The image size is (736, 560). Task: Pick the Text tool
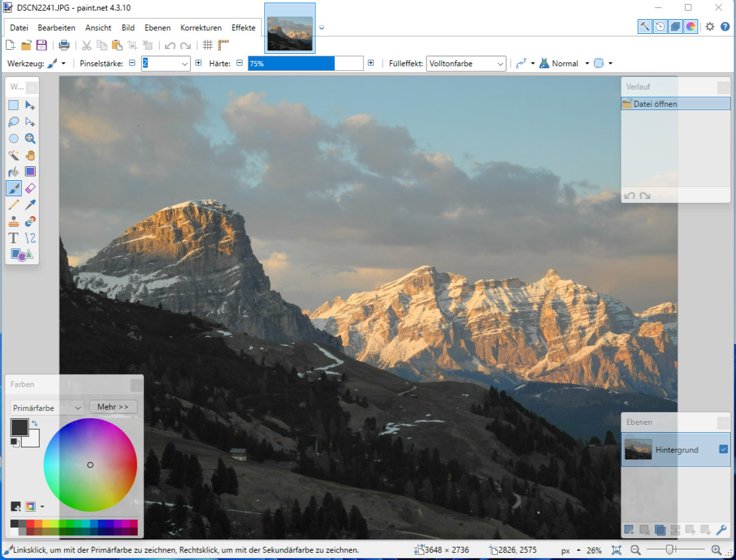[14, 237]
